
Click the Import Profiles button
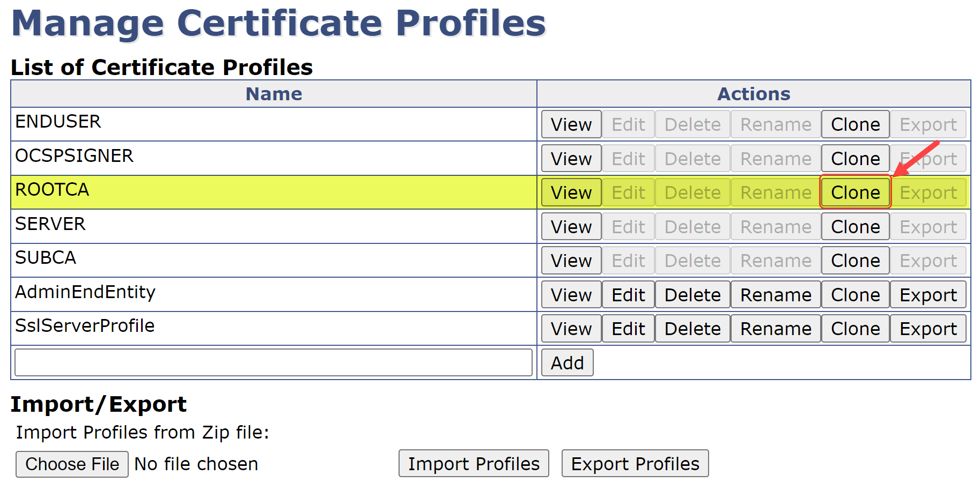click(x=473, y=464)
